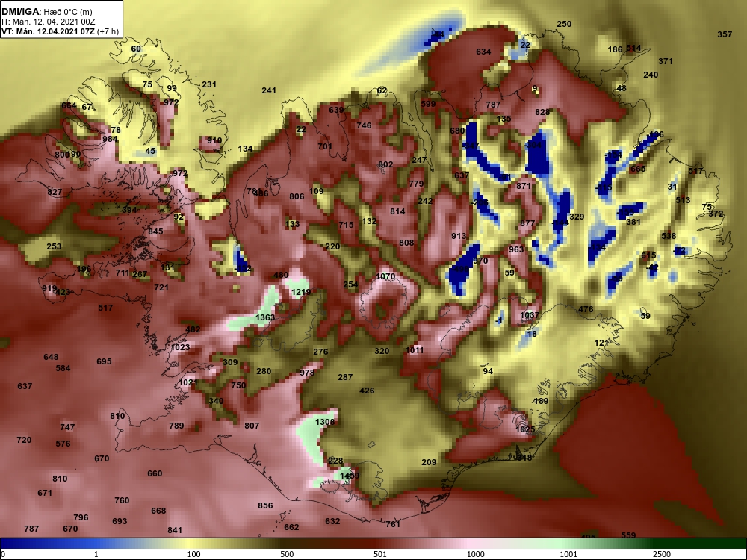Image resolution: width=747 pixels, height=560 pixels.
Task: Click legend label '500' on color scale
Action: click(x=287, y=554)
